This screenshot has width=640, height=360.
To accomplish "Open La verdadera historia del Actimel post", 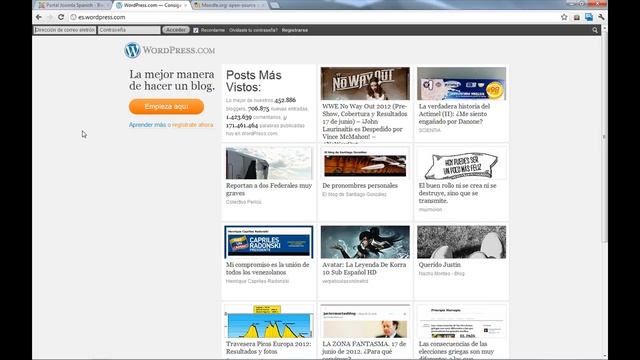I will (x=455, y=114).
